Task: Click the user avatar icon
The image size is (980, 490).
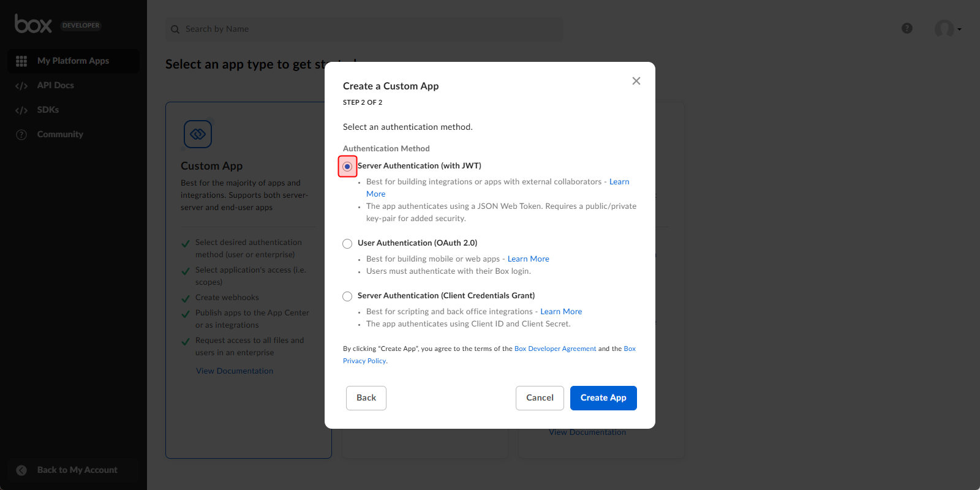Action: (x=944, y=29)
